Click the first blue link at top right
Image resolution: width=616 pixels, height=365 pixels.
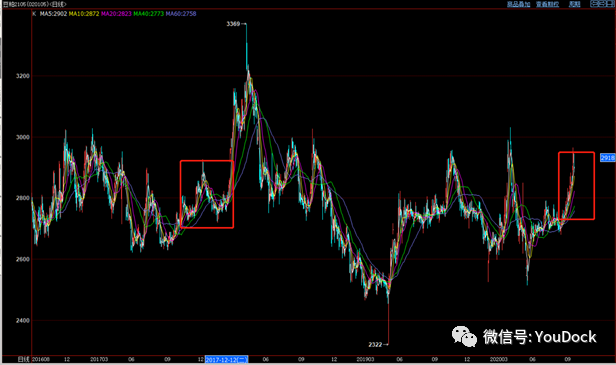pos(518,4)
